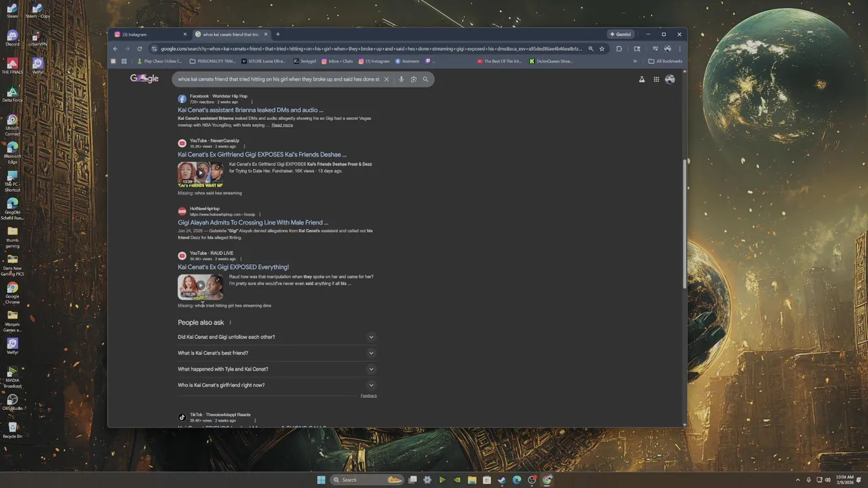Clear the Google search box text
868x488 pixels.
pyautogui.click(x=387, y=79)
